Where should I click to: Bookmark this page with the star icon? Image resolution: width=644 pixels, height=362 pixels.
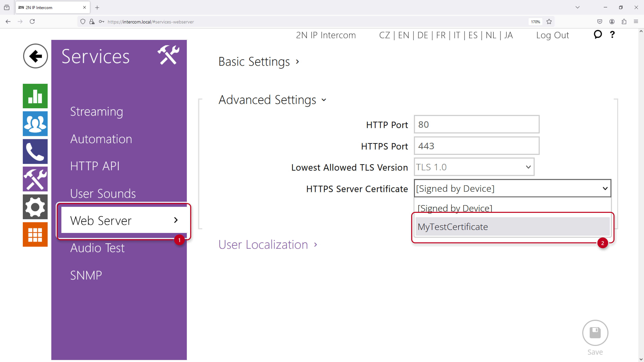[549, 22]
